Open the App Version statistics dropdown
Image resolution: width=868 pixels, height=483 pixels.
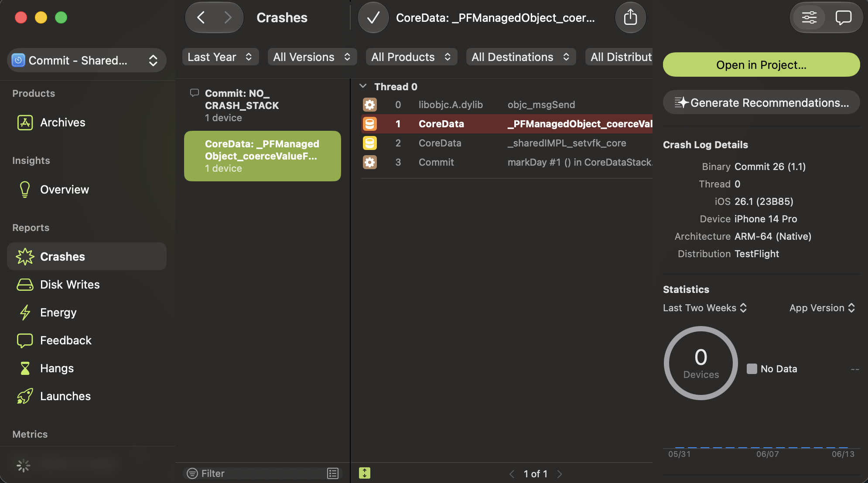click(x=822, y=308)
